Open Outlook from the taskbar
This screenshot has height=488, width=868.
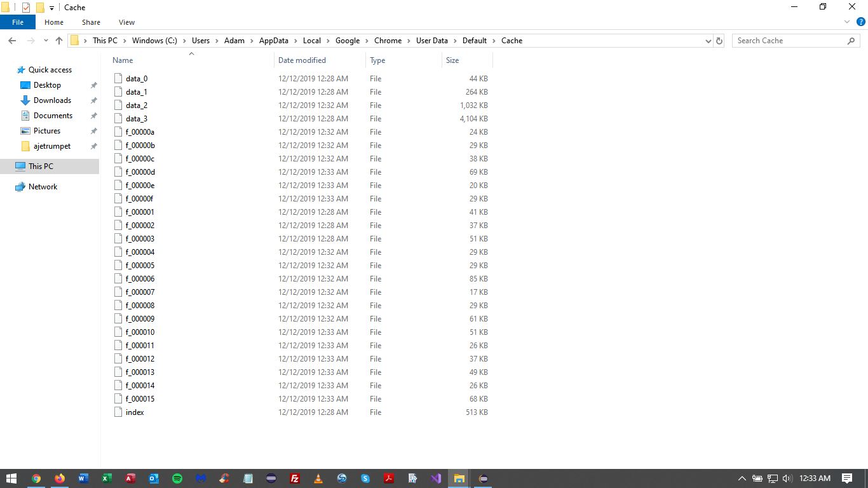pyautogui.click(x=154, y=478)
